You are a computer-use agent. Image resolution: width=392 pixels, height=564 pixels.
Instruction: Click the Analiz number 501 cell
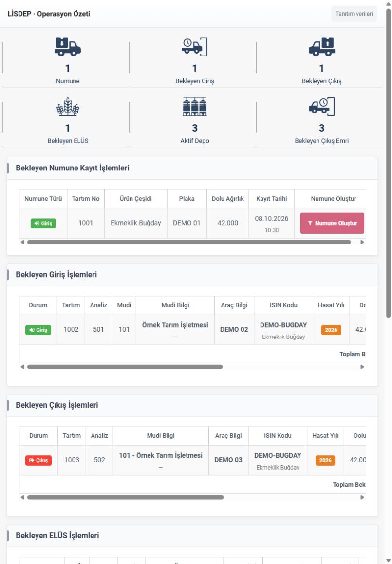pos(98,330)
